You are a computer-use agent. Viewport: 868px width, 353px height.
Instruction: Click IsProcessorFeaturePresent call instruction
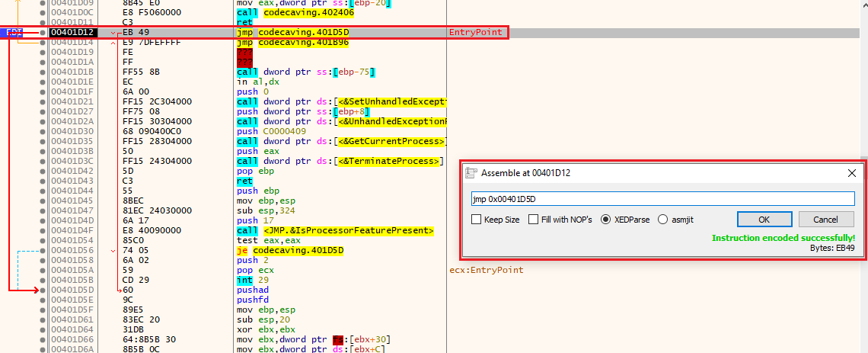tap(335, 230)
